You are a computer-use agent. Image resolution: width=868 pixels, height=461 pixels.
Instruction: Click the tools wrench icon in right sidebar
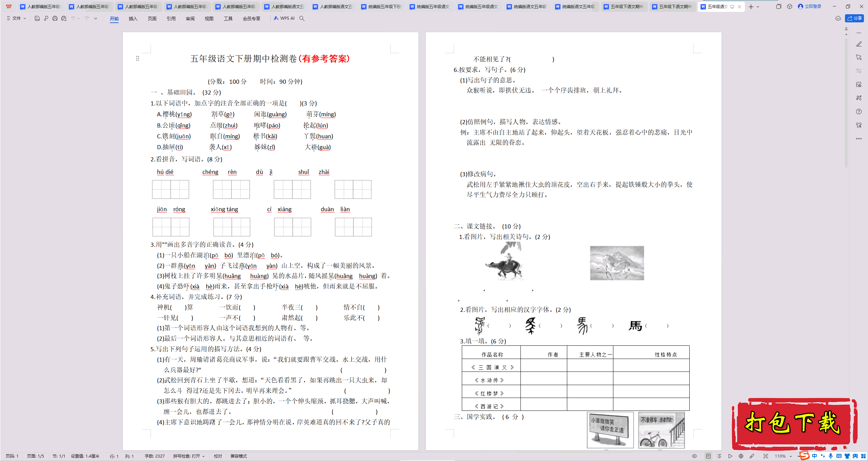pyautogui.click(x=859, y=98)
